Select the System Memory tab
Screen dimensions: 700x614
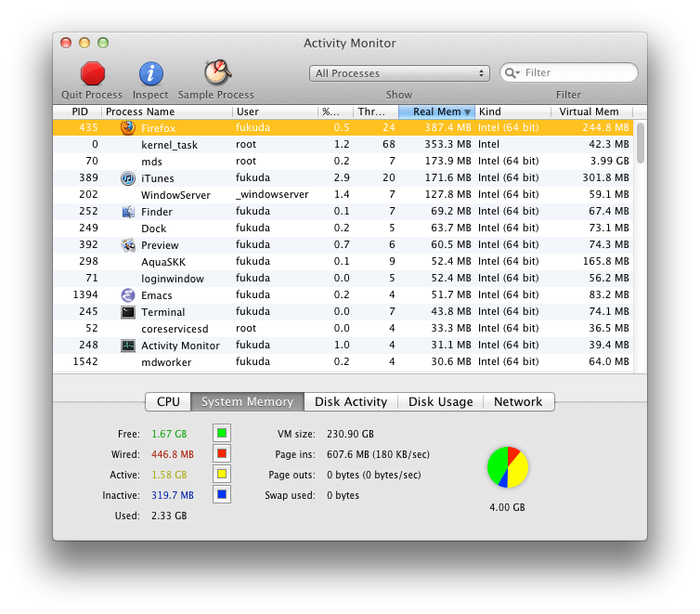(247, 401)
